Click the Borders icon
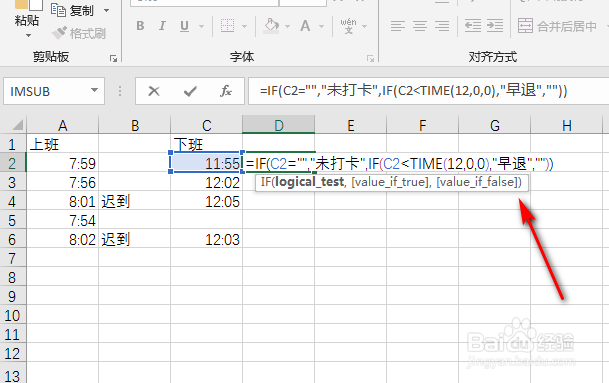609x383 pixels. point(228,26)
